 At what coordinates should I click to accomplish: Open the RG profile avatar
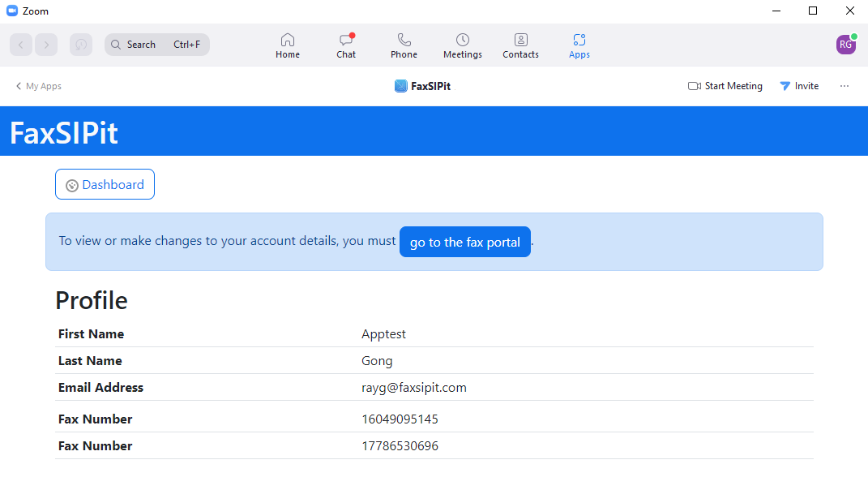[846, 45]
